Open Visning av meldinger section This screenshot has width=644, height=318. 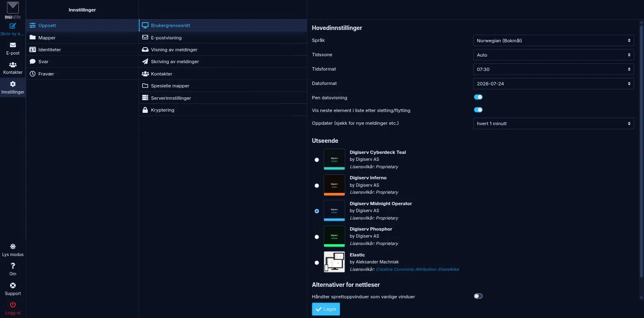coord(223,50)
